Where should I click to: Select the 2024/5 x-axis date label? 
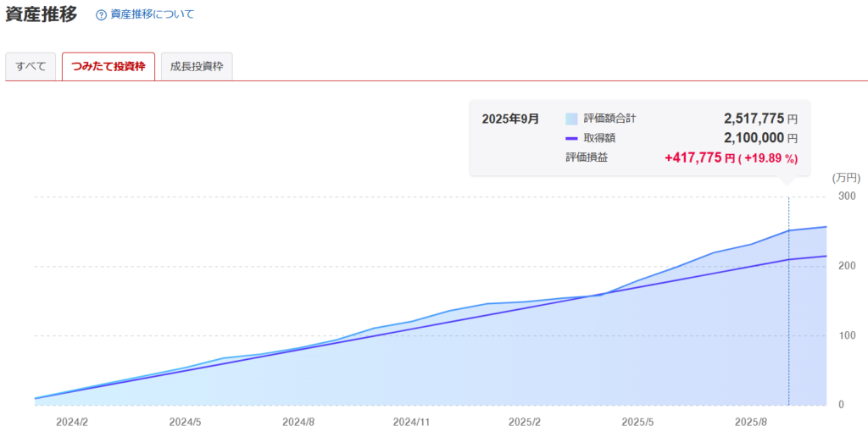185,421
